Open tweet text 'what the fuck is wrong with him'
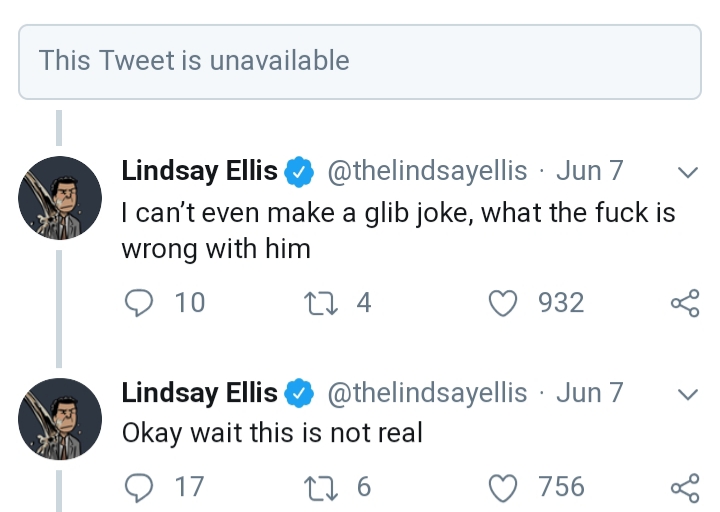The width and height of the screenshot is (720, 512). click(x=399, y=231)
